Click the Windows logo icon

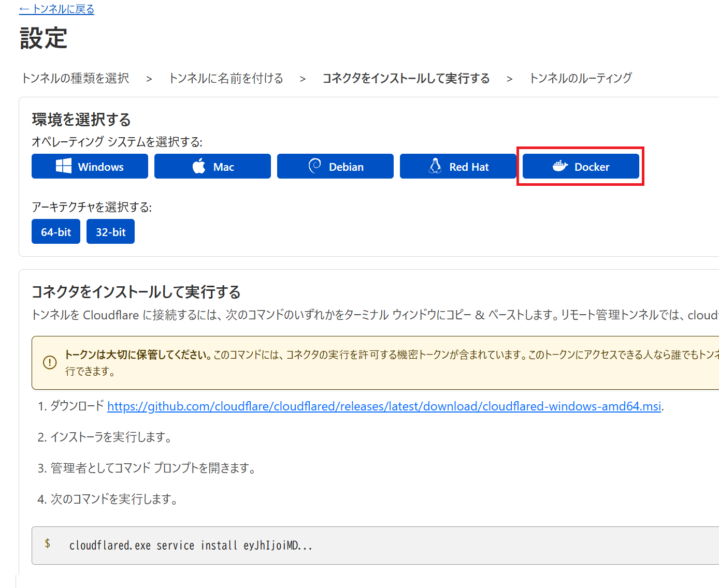pyautogui.click(x=64, y=166)
